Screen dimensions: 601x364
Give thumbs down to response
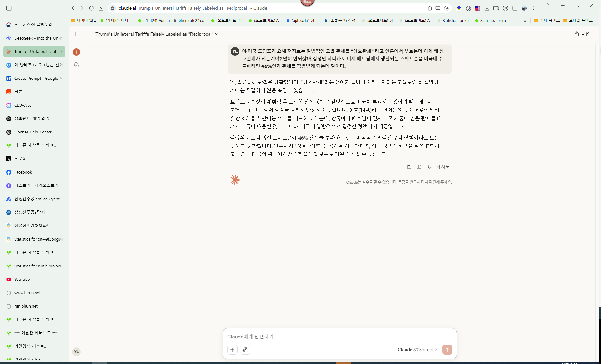tap(429, 167)
